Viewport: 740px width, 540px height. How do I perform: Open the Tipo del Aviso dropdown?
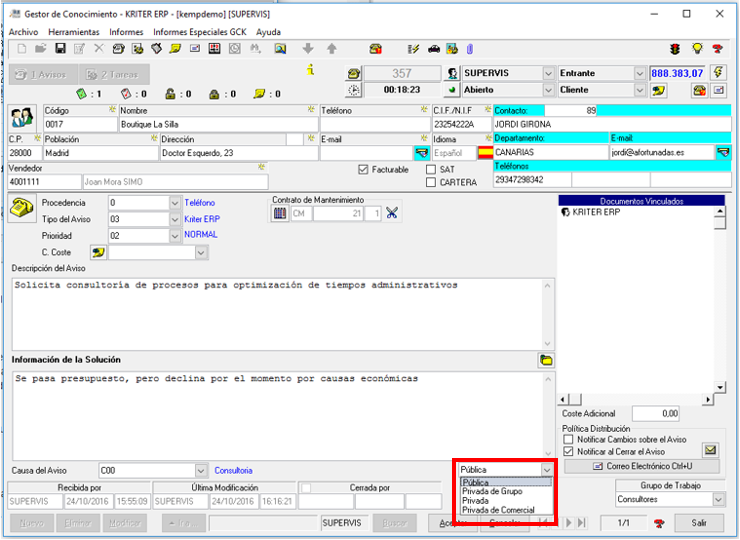coord(175,219)
